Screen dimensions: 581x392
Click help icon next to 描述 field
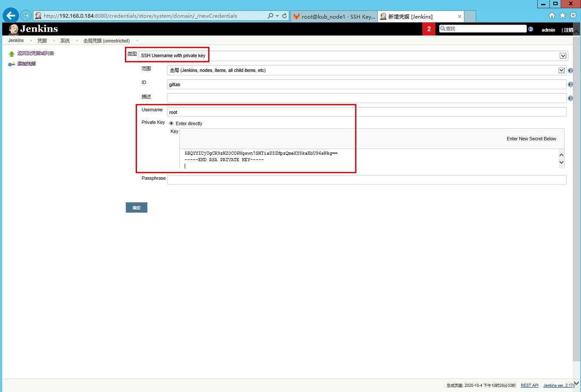tap(570, 98)
